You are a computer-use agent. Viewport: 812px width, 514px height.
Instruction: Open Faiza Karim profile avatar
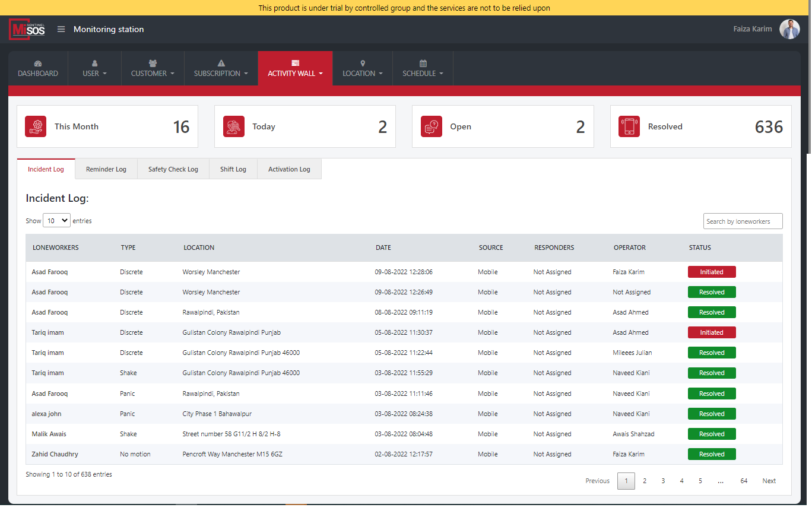click(x=789, y=29)
